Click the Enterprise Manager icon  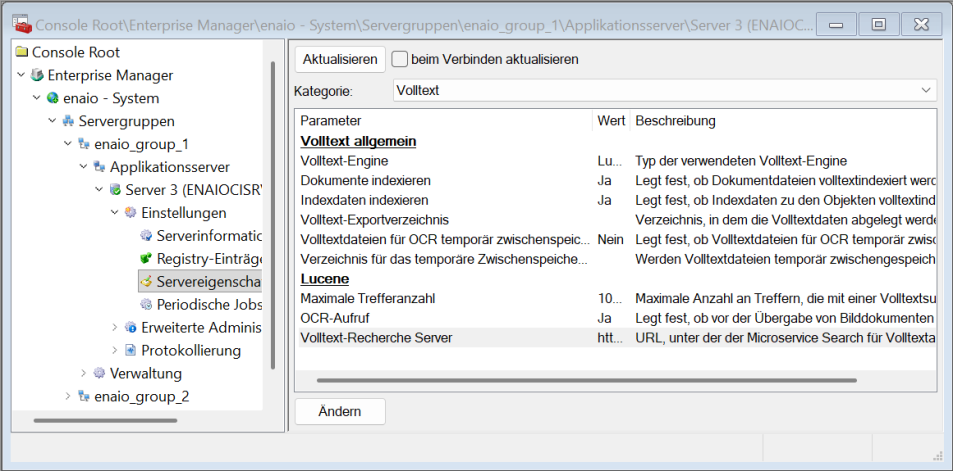[x=37, y=75]
